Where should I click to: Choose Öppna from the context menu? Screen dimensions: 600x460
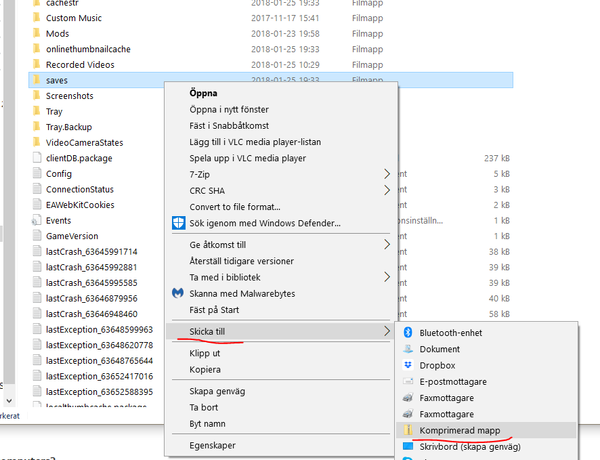[204, 92]
